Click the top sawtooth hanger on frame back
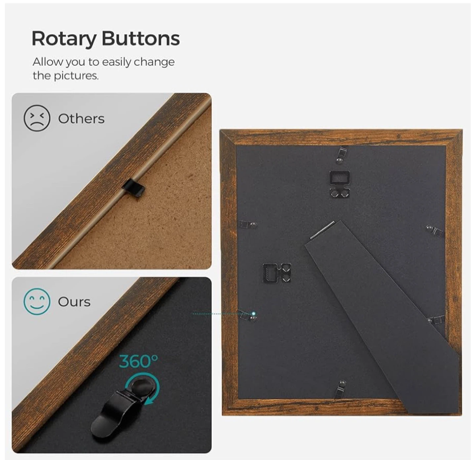 tap(340, 184)
